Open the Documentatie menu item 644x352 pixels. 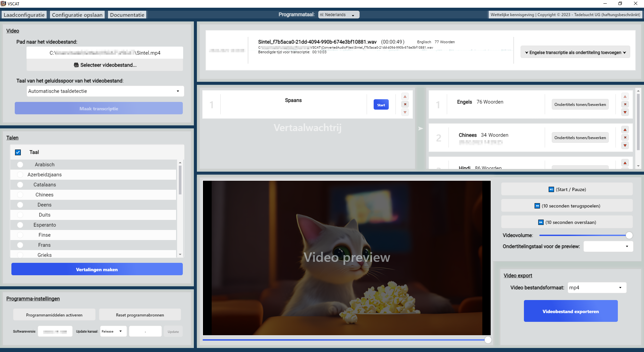tap(127, 15)
